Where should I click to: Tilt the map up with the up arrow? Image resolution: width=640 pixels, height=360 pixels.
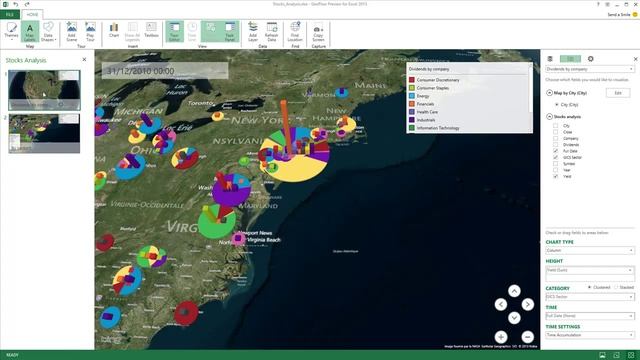point(514,291)
